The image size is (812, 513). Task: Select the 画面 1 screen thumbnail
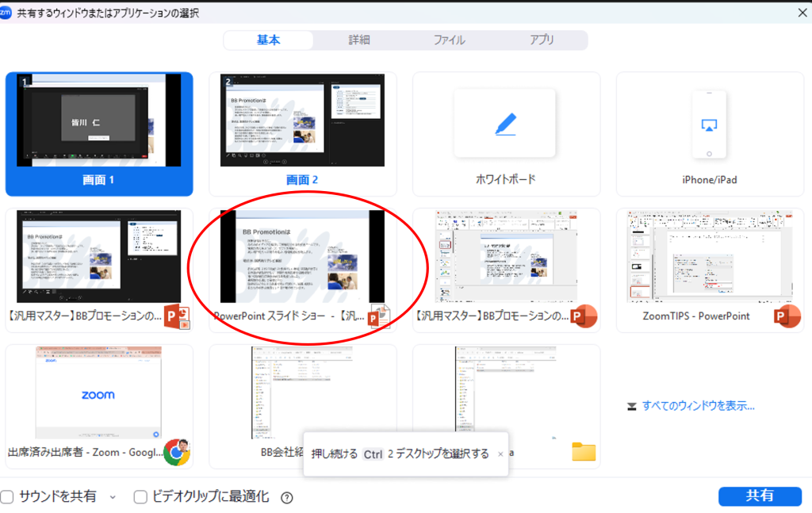(99, 121)
